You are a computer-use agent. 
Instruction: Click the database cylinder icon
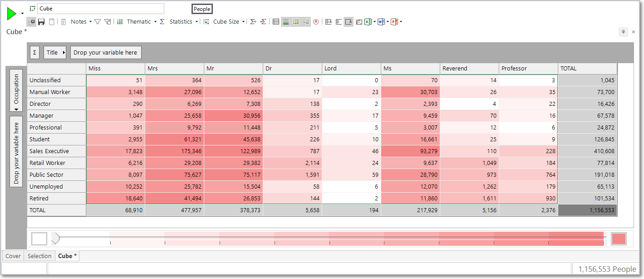click(x=51, y=22)
